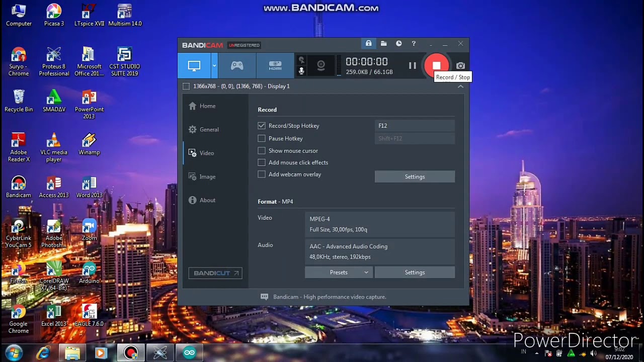Image resolution: width=644 pixels, height=362 pixels.
Task: Open VLC media player desktop icon
Action: (54, 147)
